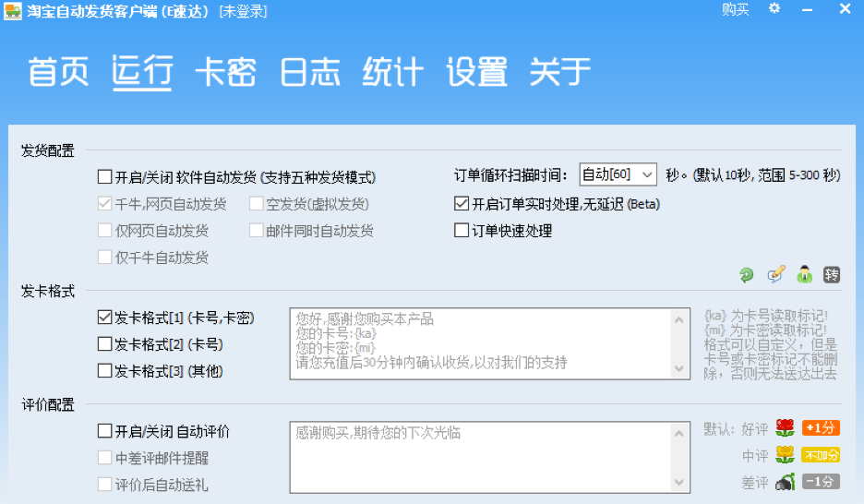The height and width of the screenshot is (504, 864).
Task: Click the green refresh arrow icon
Action: click(x=747, y=274)
